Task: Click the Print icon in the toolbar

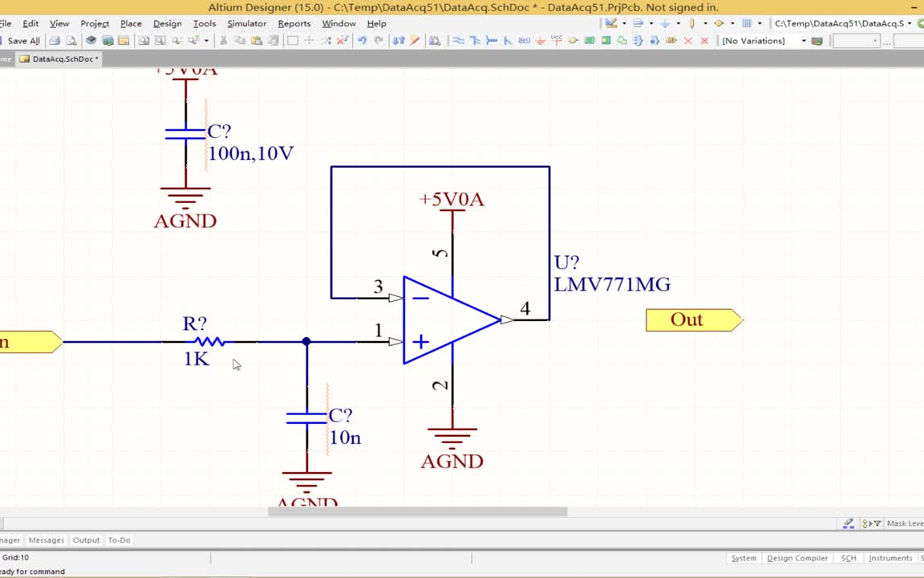Action: [55, 41]
